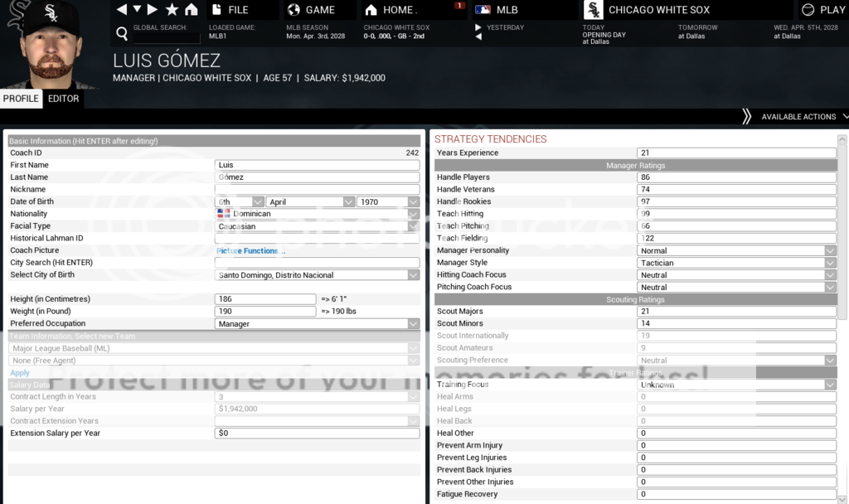
Task: Click the Handle Players rating field
Action: tap(736, 177)
